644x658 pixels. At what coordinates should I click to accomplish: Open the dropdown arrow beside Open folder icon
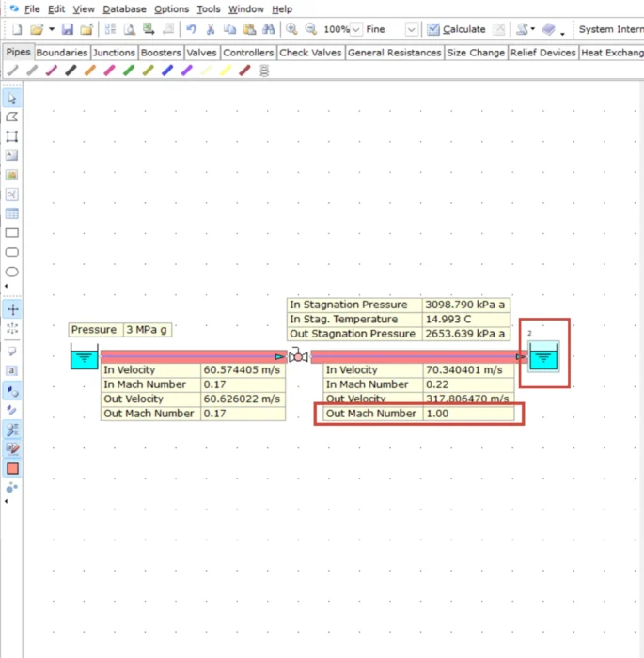coord(51,29)
